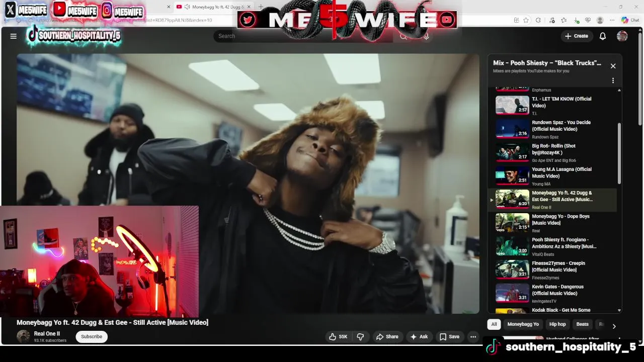644x362 pixels.
Task: Select currently playing Still Active playlist entry
Action: point(553,200)
